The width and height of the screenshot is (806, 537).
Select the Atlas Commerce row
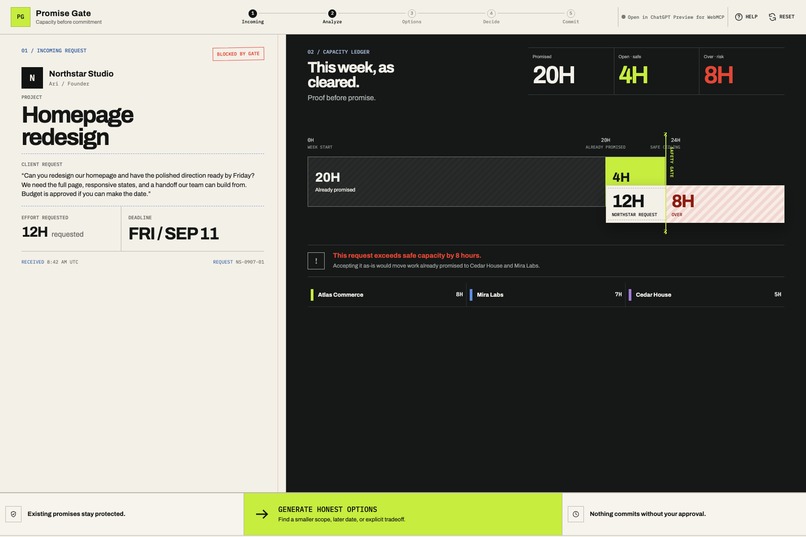[387, 294]
